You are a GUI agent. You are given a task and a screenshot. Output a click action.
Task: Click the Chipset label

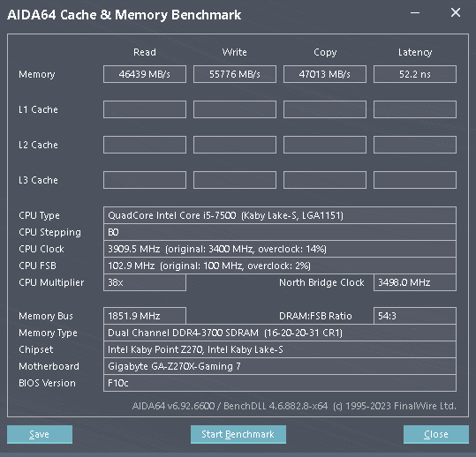36,349
